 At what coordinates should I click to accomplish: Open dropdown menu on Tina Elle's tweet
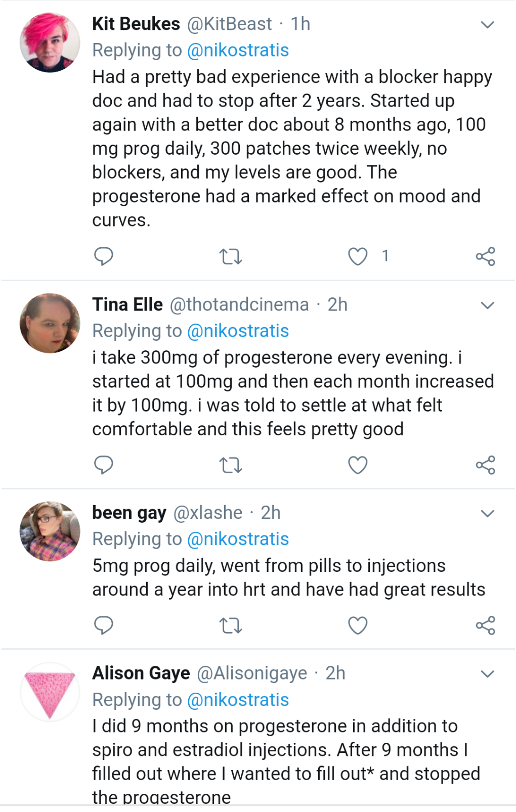(487, 305)
